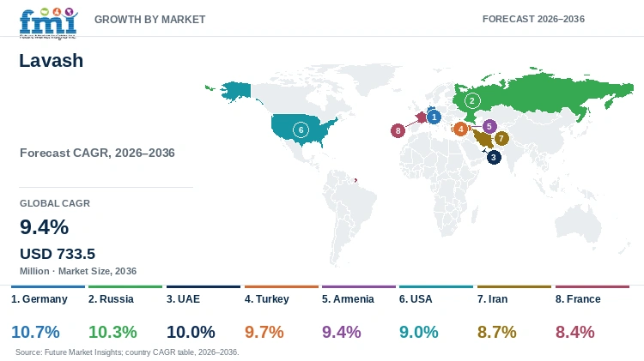Click Russia's 10.3% value
This screenshot has height=361, width=644.
pyautogui.click(x=113, y=332)
